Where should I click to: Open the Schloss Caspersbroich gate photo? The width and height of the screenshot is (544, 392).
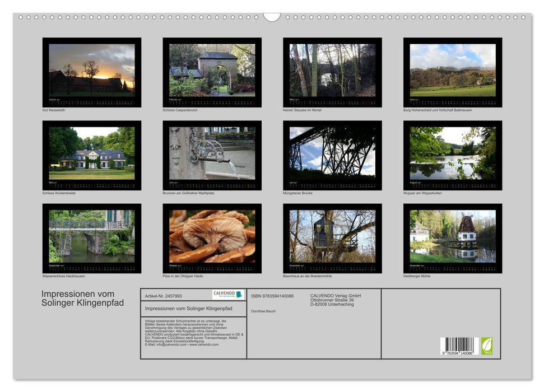click(212, 72)
